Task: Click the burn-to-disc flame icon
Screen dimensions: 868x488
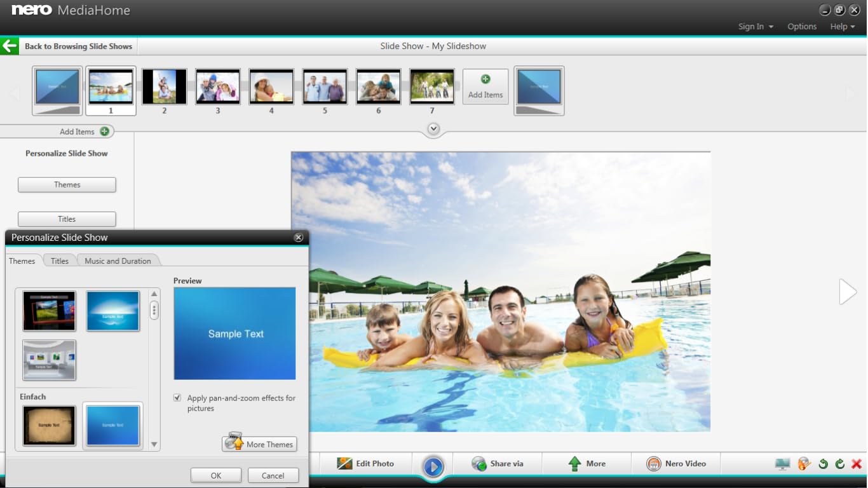Action: pos(804,464)
